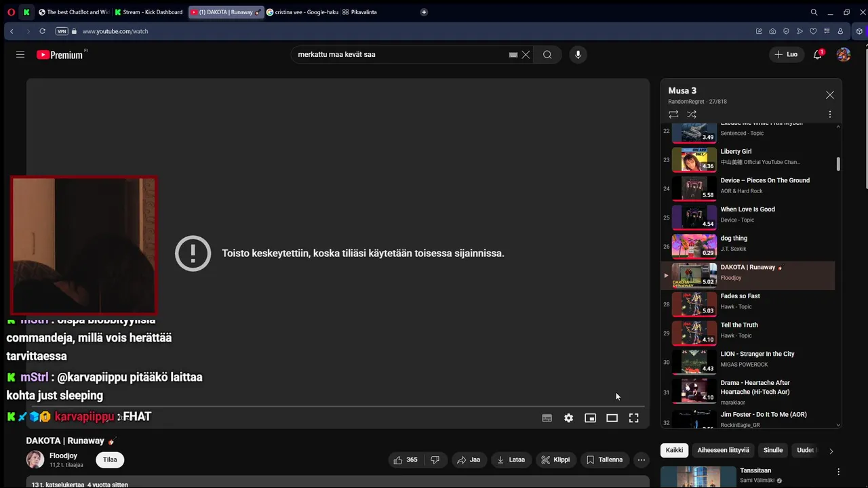
Task: Click the Luo create button
Action: coord(786,54)
